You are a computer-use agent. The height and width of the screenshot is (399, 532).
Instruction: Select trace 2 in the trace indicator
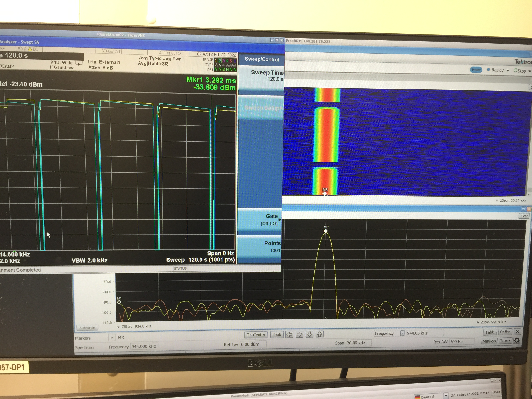click(x=220, y=61)
